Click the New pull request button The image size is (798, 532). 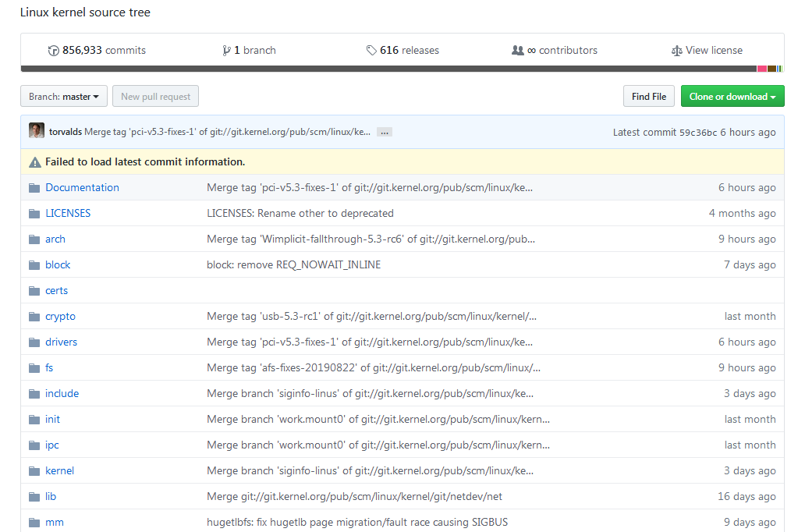click(x=155, y=96)
